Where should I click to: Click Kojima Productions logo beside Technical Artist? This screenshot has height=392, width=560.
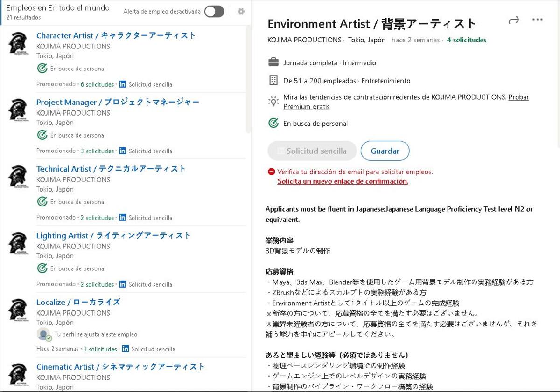18,177
